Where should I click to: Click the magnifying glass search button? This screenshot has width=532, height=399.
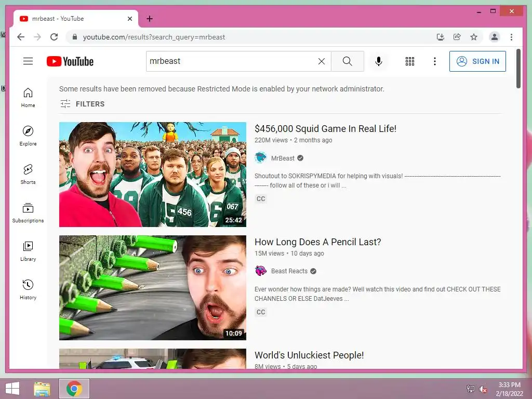[348, 61]
